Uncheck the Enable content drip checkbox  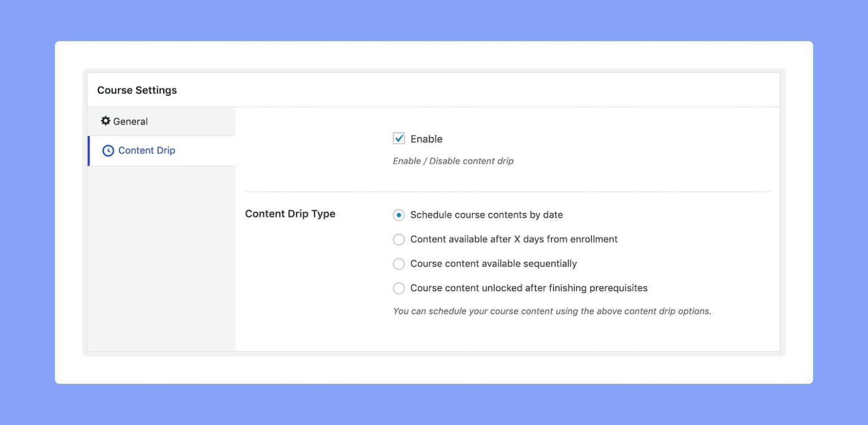pyautogui.click(x=399, y=138)
